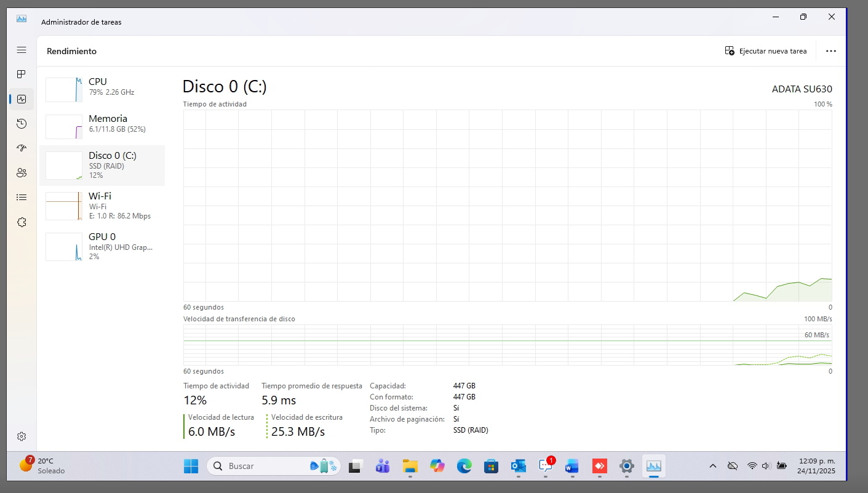This screenshot has height=493, width=868.
Task: Select the Wi-Fi performance graph thumbnail
Action: 64,206
